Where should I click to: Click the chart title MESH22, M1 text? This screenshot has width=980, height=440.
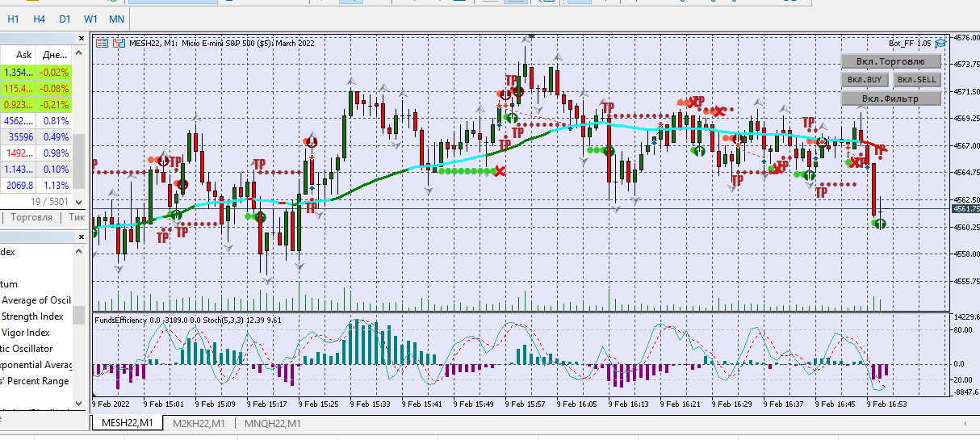click(154, 44)
